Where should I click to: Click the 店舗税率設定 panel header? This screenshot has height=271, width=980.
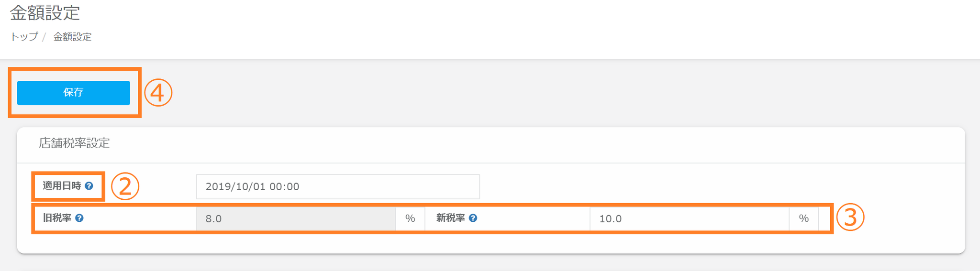click(74, 143)
